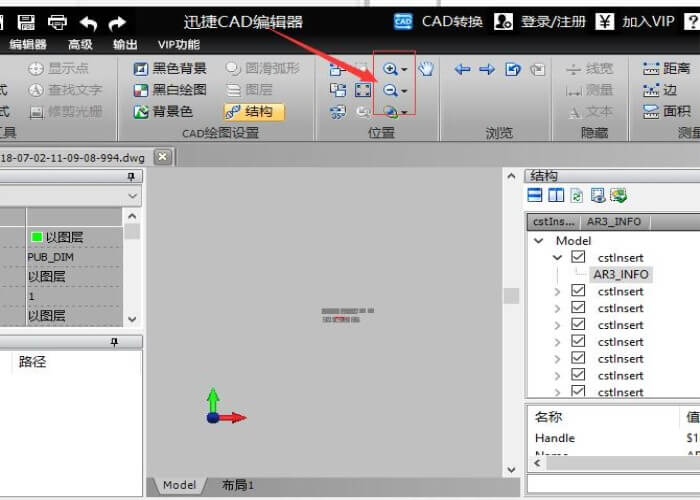
Task: Open the zoom out dropdown arrow
Action: [404, 91]
